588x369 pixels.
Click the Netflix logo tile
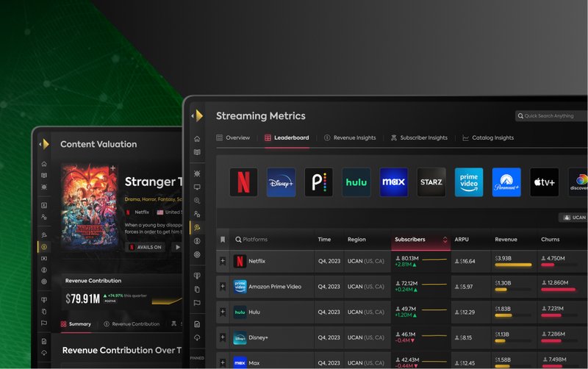coord(243,182)
